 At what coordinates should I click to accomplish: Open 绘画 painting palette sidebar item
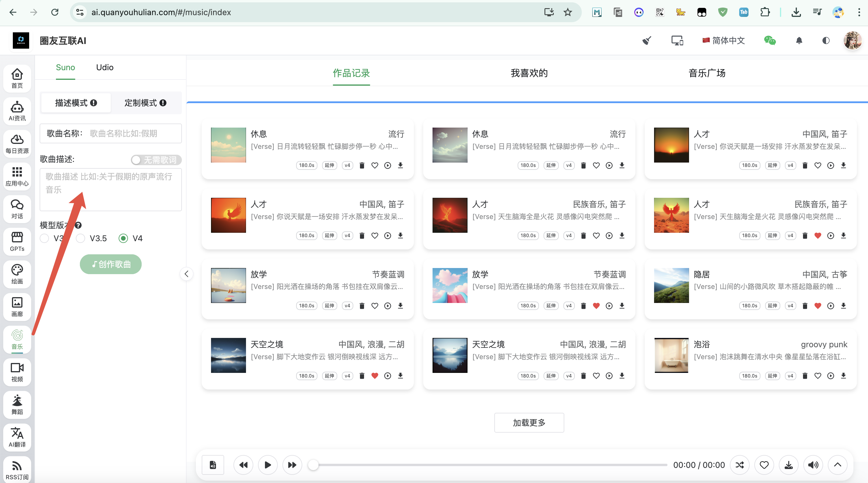(17, 274)
